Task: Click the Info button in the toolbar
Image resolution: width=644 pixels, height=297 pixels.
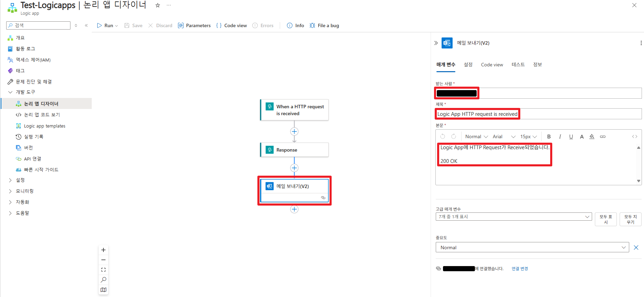Action: tap(296, 25)
